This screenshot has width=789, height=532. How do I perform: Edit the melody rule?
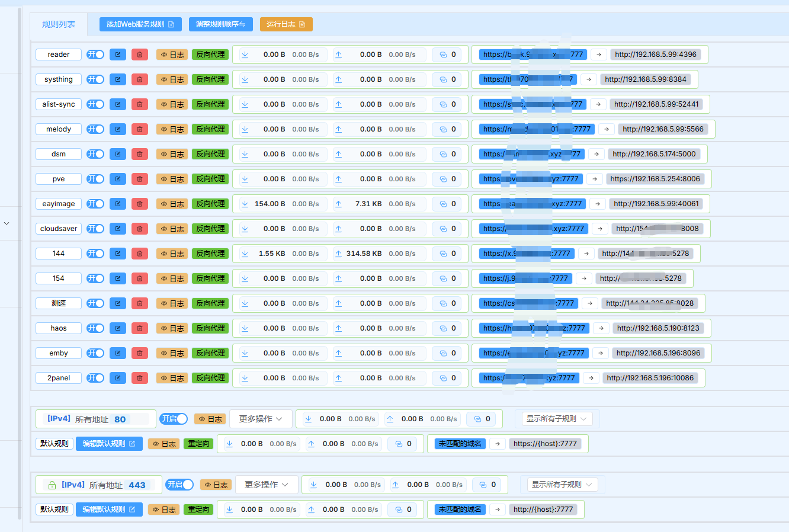click(x=118, y=129)
